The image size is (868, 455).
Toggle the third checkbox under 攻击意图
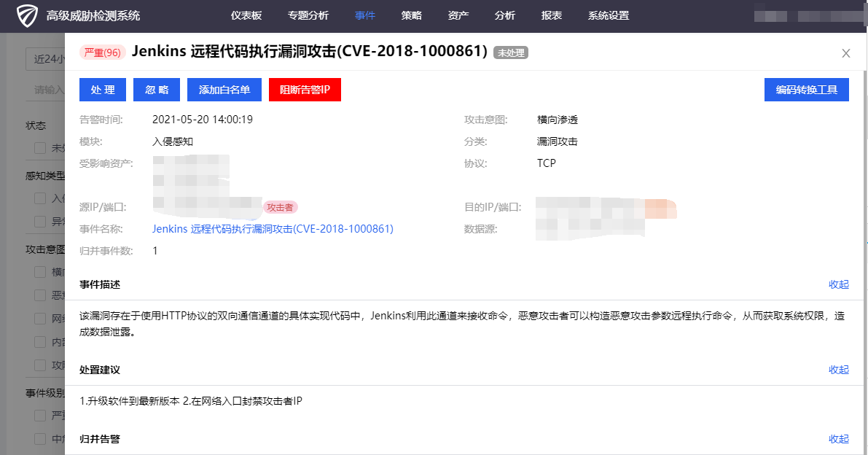pyautogui.click(x=40, y=318)
